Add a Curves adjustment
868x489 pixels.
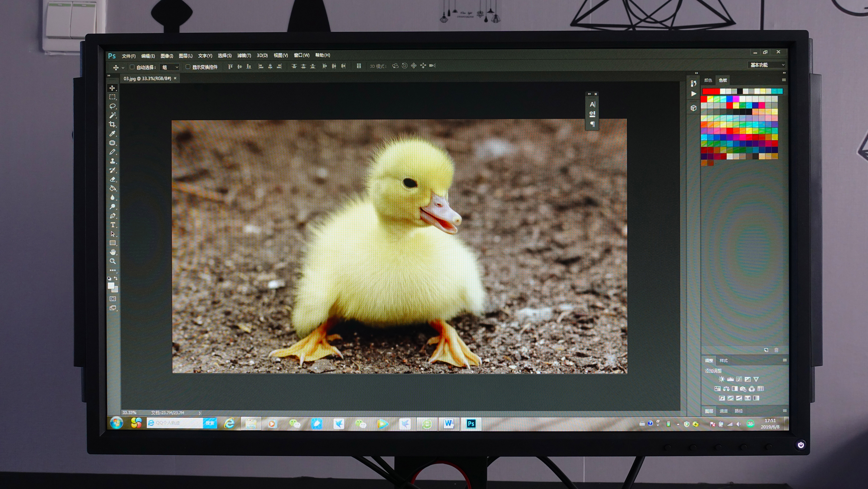pyautogui.click(x=739, y=379)
